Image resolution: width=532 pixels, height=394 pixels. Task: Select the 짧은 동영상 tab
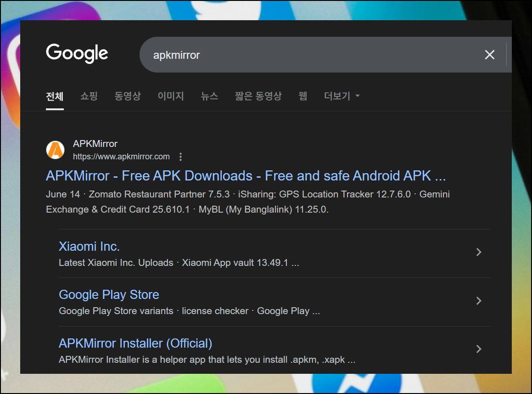tap(258, 96)
